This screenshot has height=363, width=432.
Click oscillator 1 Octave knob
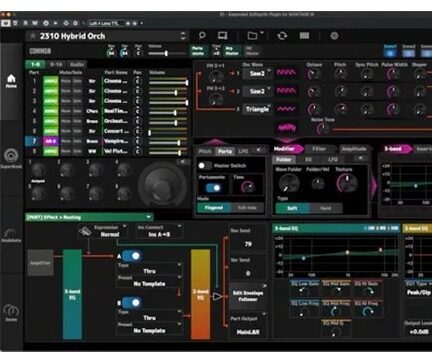point(313,74)
